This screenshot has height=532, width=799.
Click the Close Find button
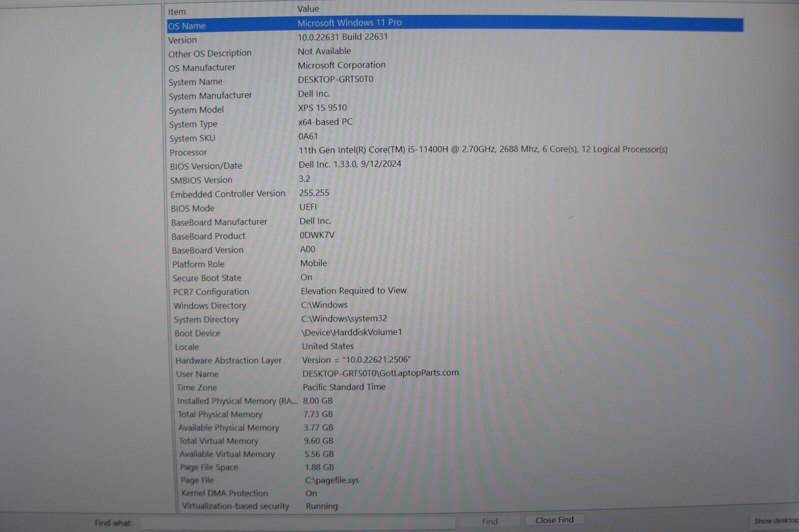(x=554, y=520)
